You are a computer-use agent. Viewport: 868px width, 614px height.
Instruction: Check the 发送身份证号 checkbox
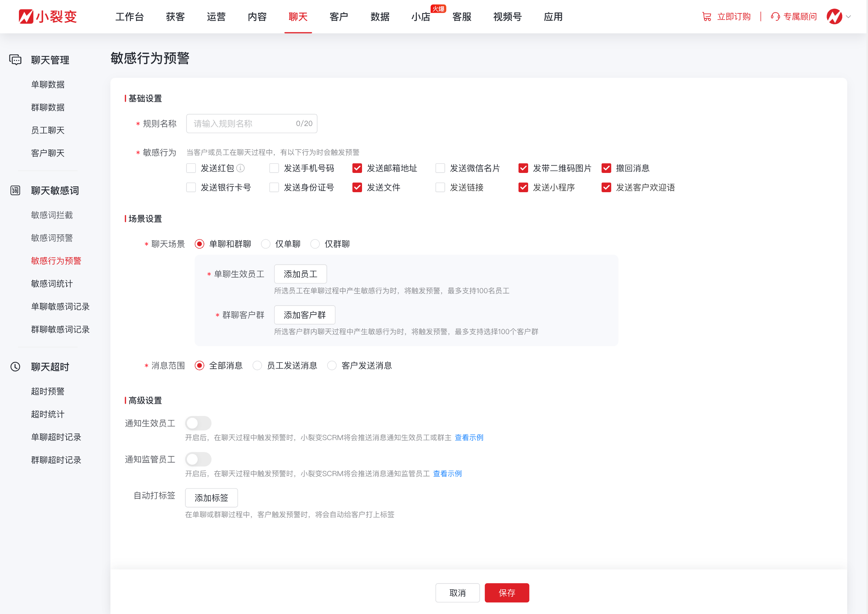pyautogui.click(x=274, y=187)
